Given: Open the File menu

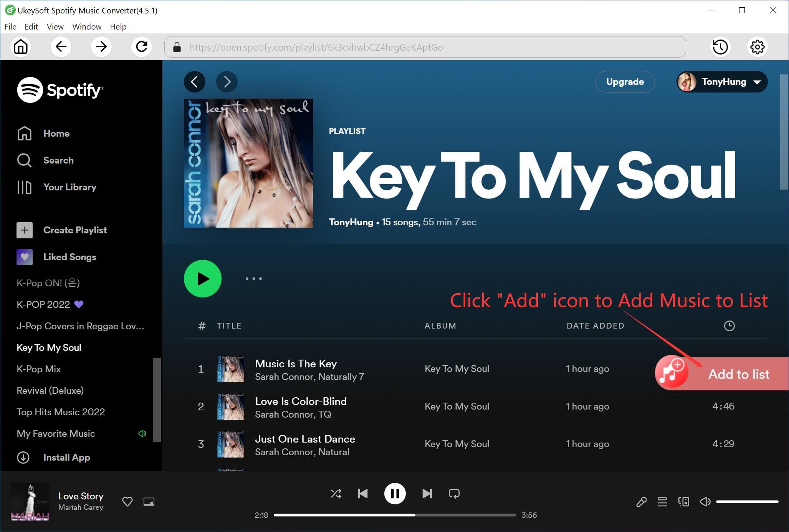Looking at the screenshot, I should point(10,26).
